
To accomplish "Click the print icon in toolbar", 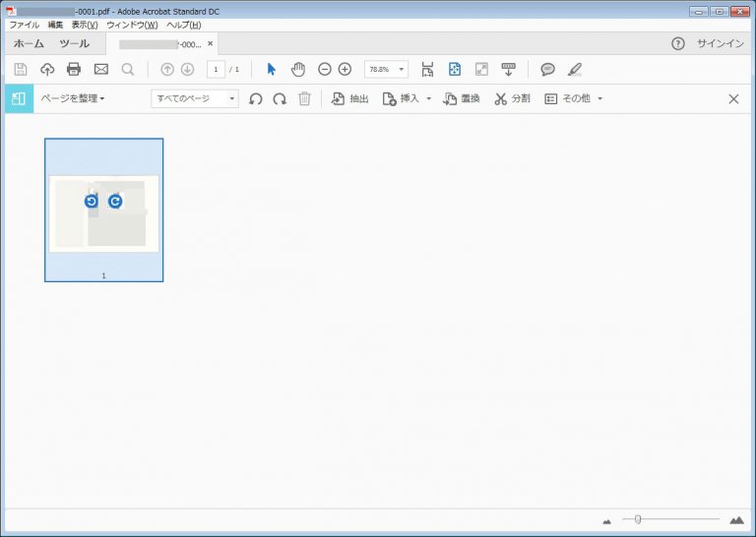I will click(x=74, y=69).
